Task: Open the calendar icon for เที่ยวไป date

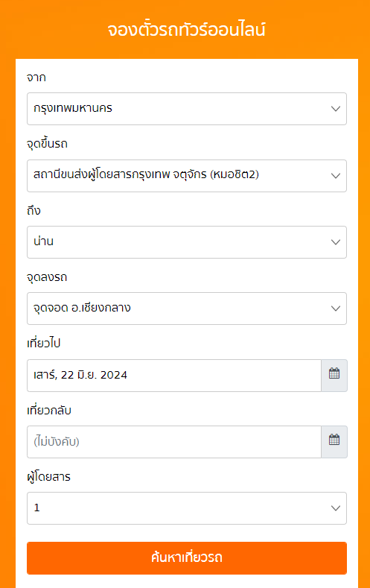Action: pyautogui.click(x=334, y=376)
